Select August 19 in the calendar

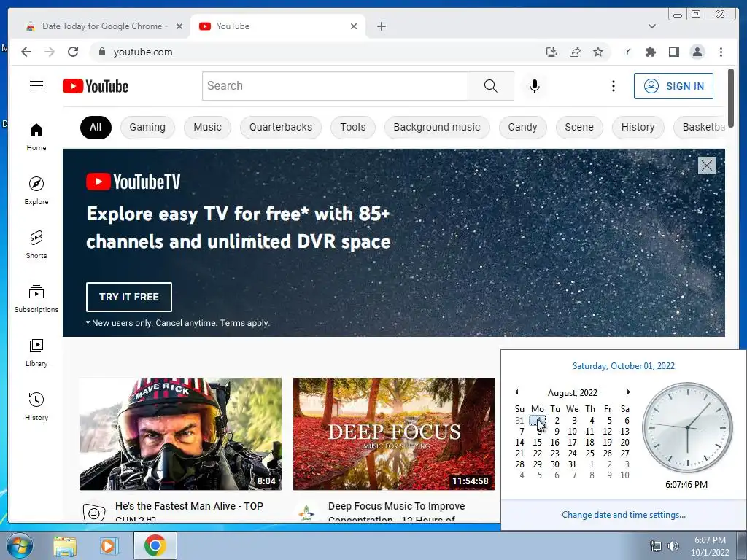607,443
